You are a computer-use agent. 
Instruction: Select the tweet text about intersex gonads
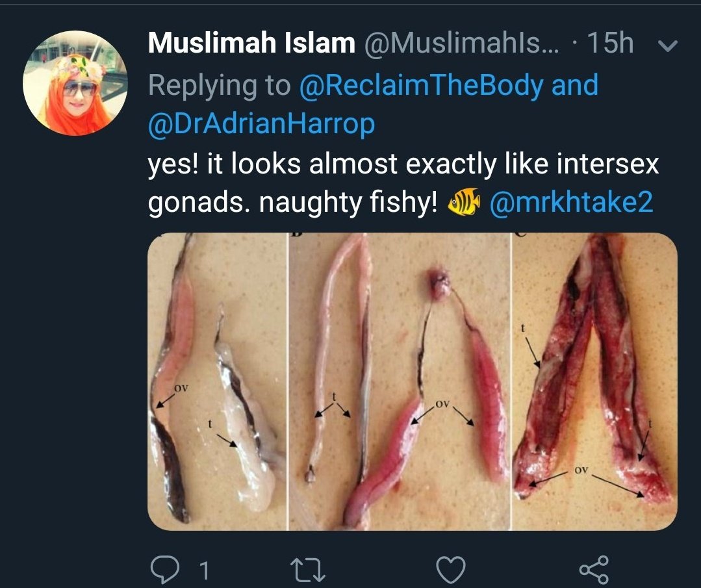403,183
